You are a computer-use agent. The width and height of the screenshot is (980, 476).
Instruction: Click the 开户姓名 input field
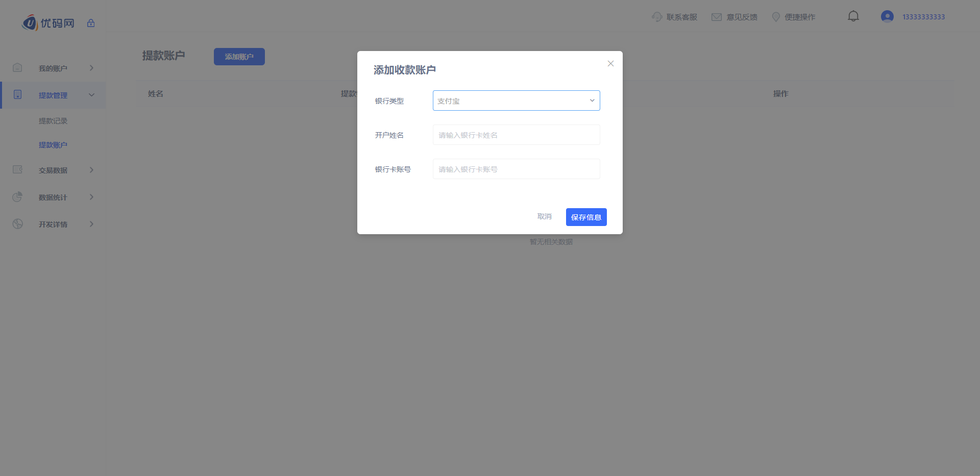coord(516,135)
